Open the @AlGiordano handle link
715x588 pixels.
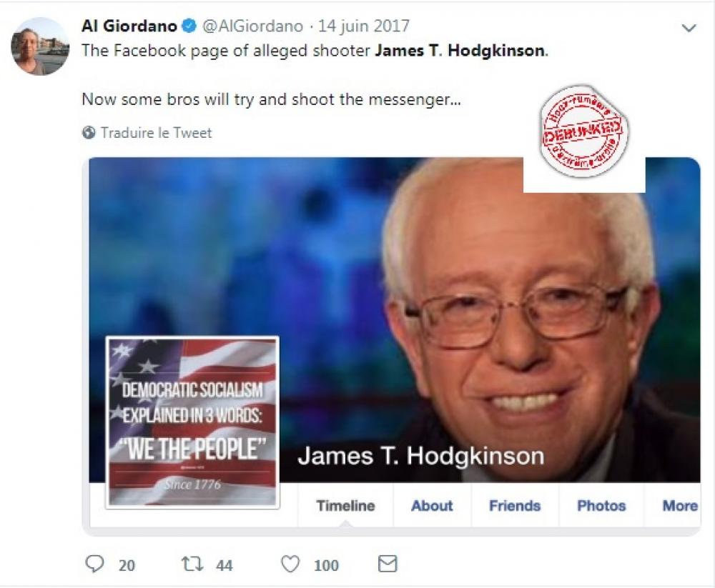[252, 26]
